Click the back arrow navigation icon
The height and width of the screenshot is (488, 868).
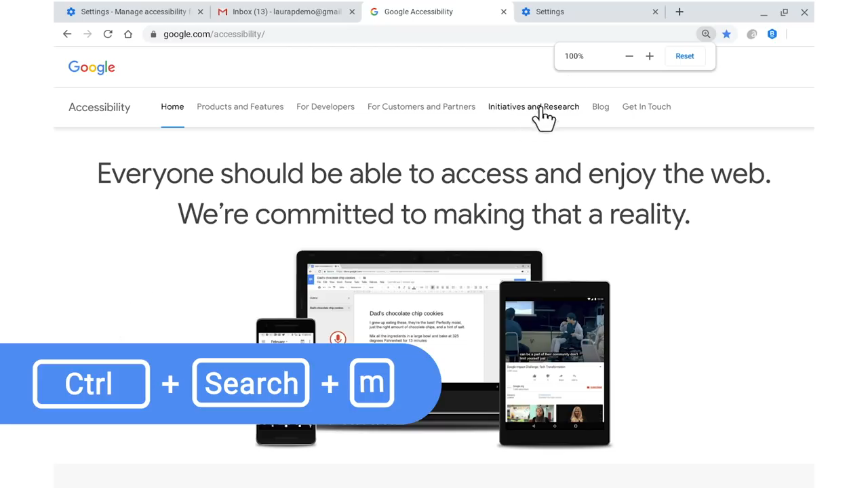coord(67,34)
